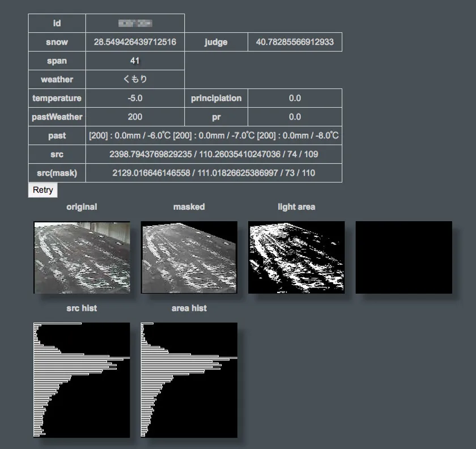Viewport: 476px width, 449px height.
Task: Click the judge header cell
Action: (x=216, y=42)
